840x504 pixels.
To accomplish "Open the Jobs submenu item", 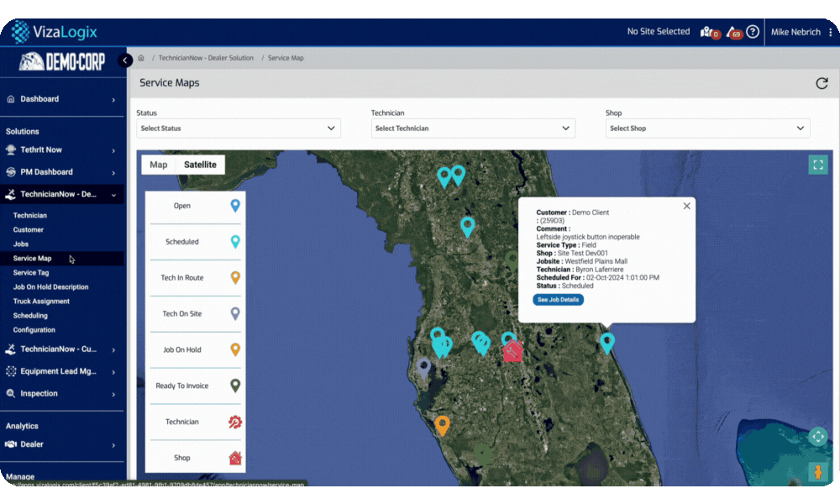I will 21,244.
